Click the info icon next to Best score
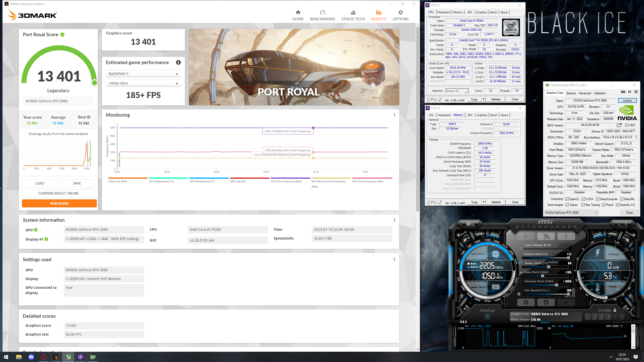This screenshot has height=362, width=644. tap(89, 117)
